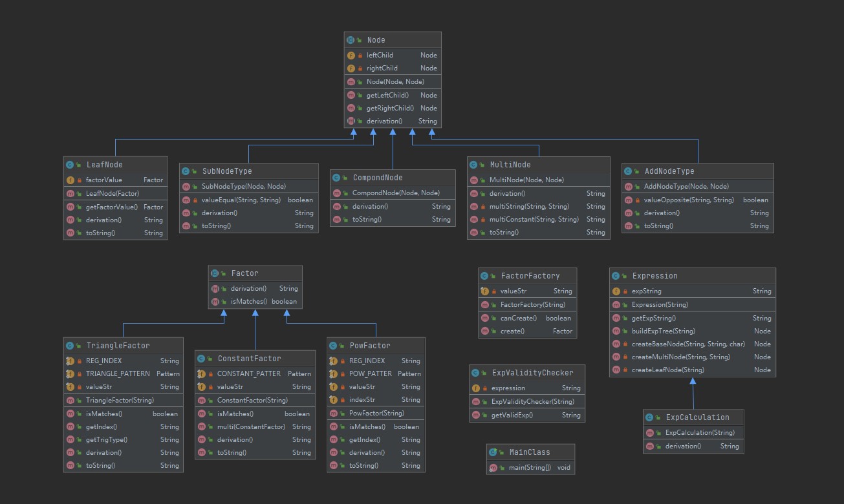Select toString() in the CompondNode class
Image resolution: width=844 pixels, height=504 pixels.
tap(393, 219)
